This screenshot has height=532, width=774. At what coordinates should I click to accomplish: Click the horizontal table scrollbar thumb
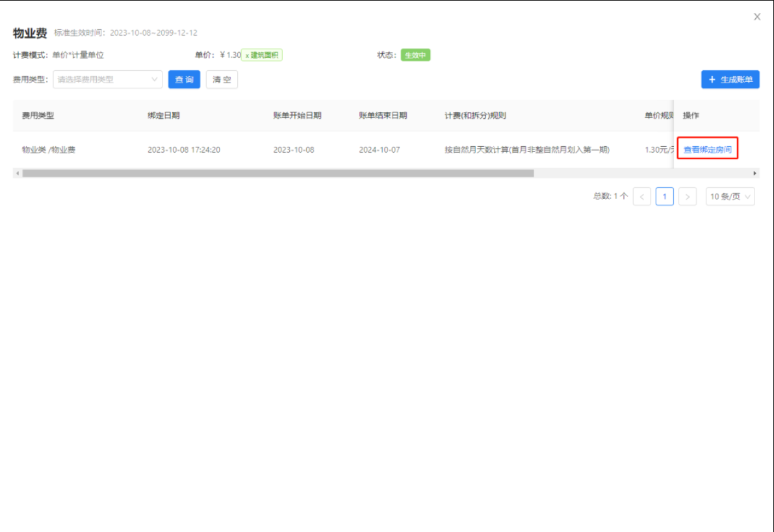click(277, 173)
